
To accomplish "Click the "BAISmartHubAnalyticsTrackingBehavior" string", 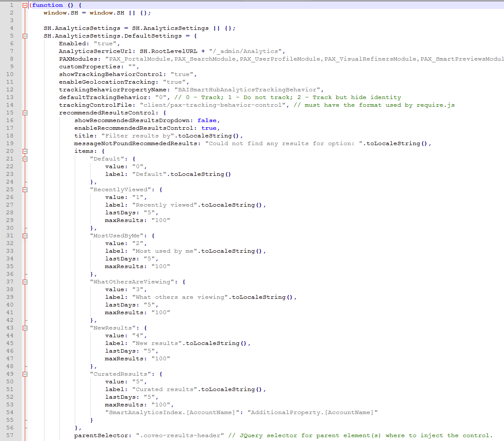I will click(247, 90).
